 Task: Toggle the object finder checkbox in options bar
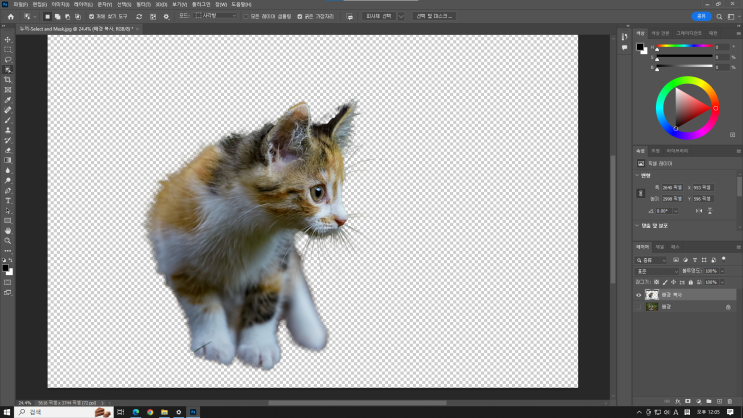point(92,17)
